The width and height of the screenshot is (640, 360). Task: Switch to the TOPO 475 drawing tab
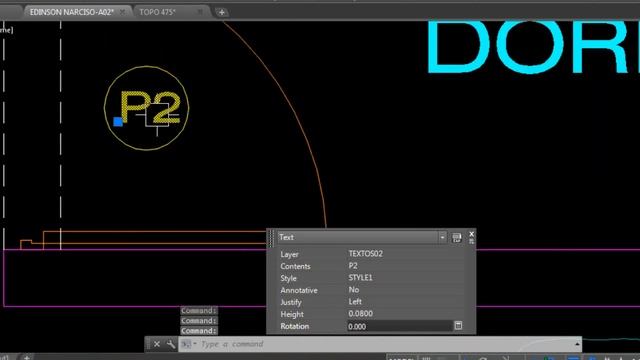pyautogui.click(x=157, y=12)
